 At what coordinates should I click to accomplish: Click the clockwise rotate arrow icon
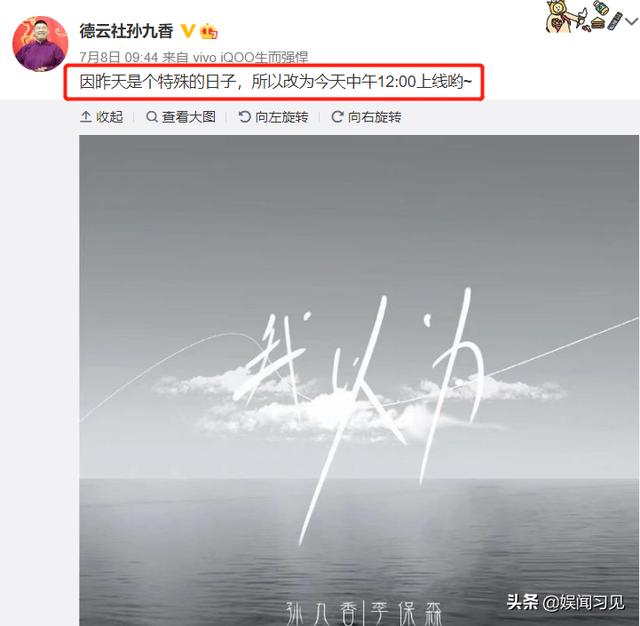pyautogui.click(x=337, y=117)
